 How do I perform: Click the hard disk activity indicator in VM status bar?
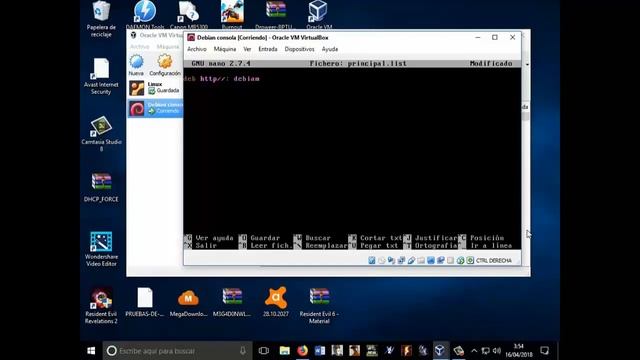coord(371,260)
